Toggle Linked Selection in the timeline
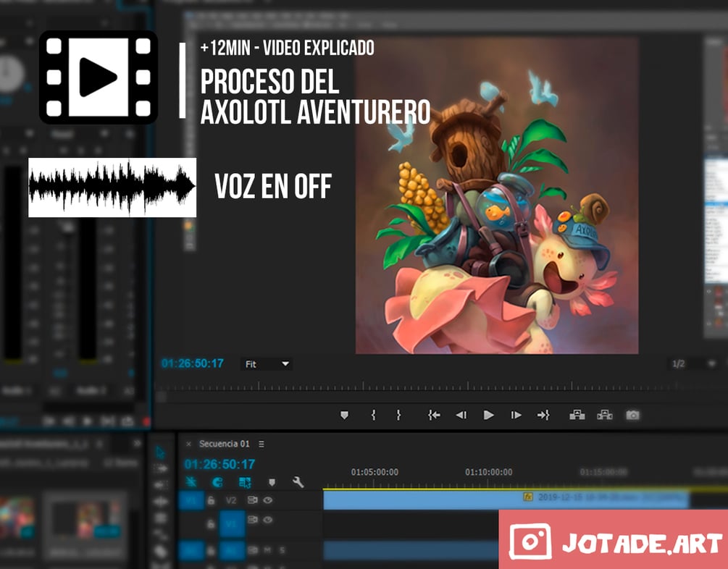The width and height of the screenshot is (728, 569). coord(245,483)
